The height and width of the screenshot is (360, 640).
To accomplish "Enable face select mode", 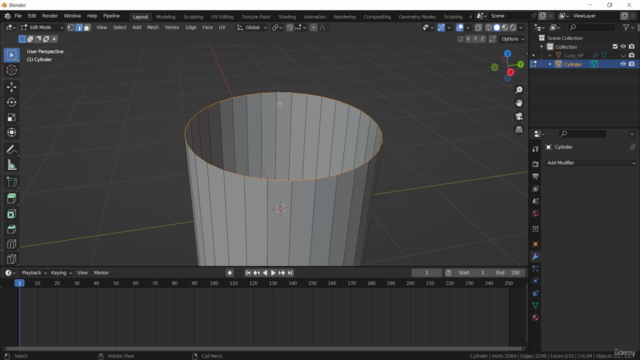I will pyautogui.click(x=87, y=27).
